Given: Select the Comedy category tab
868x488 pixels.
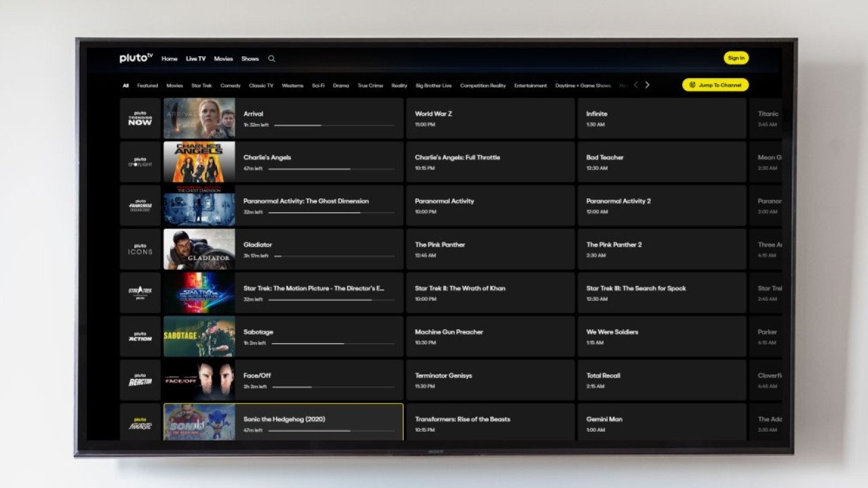Looking at the screenshot, I should [231, 86].
